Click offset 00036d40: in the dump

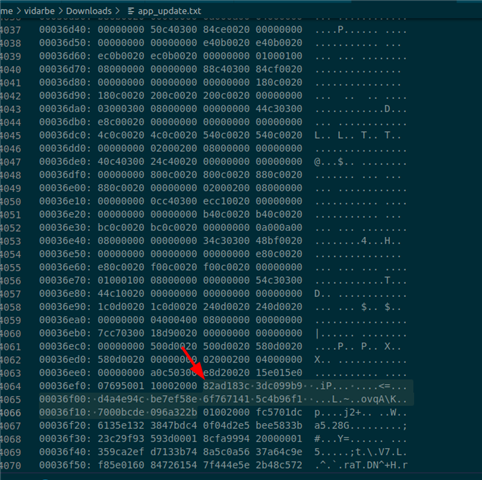[65, 30]
